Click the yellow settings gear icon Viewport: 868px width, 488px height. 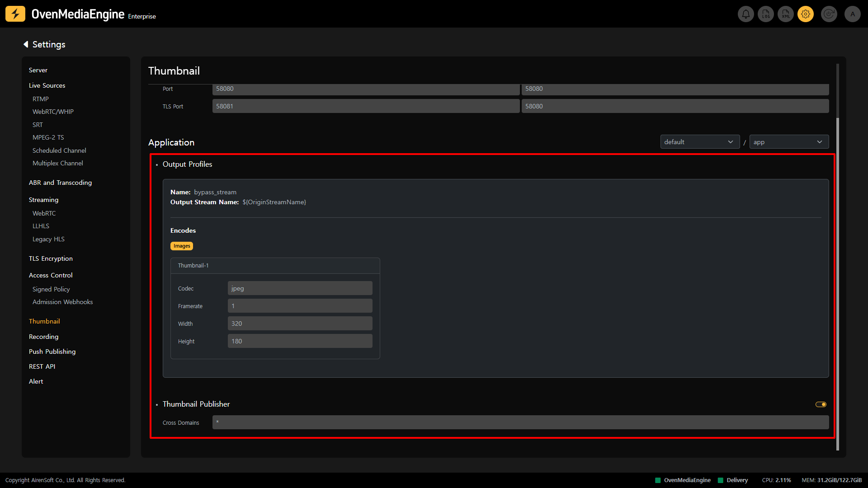click(806, 14)
